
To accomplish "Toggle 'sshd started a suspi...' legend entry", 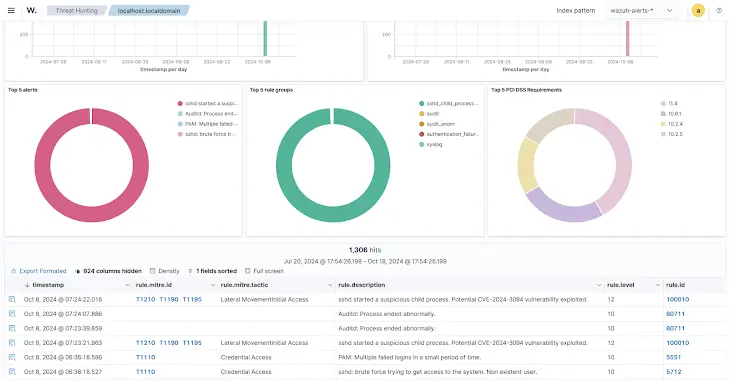I will tap(208, 103).
